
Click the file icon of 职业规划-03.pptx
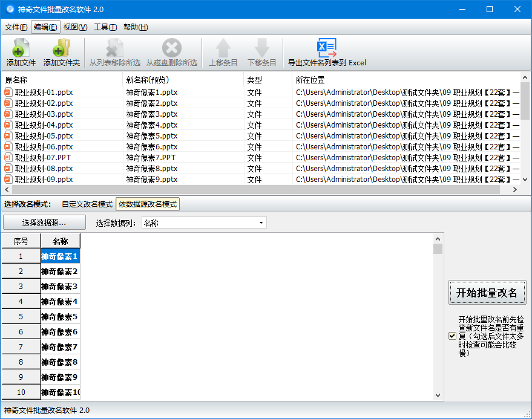8,114
